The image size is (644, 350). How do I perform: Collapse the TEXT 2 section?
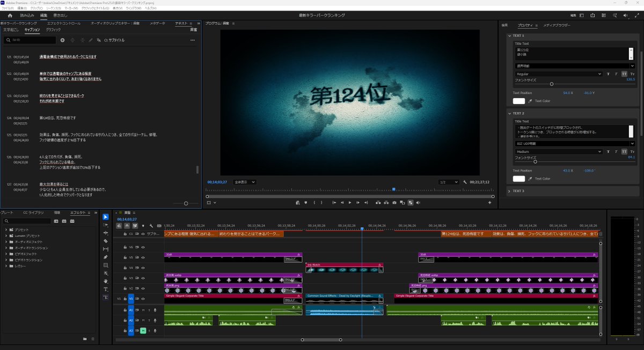509,113
